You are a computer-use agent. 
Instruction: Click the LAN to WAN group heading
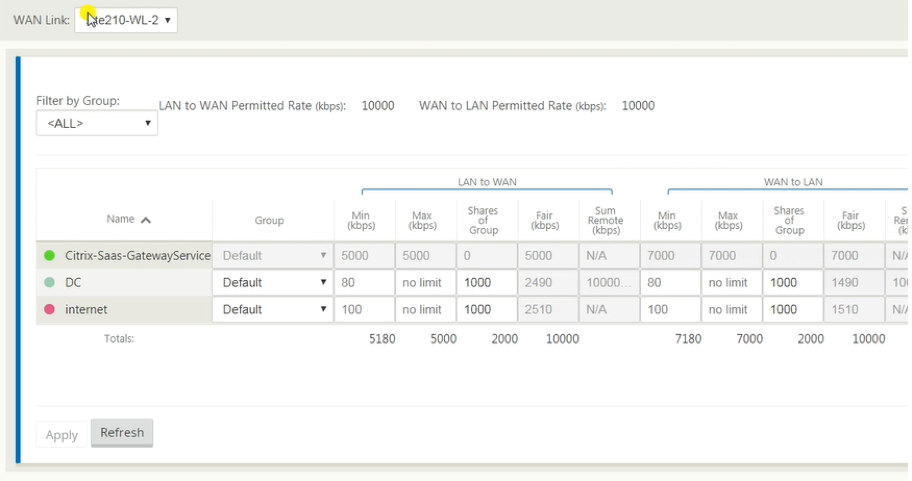(487, 182)
